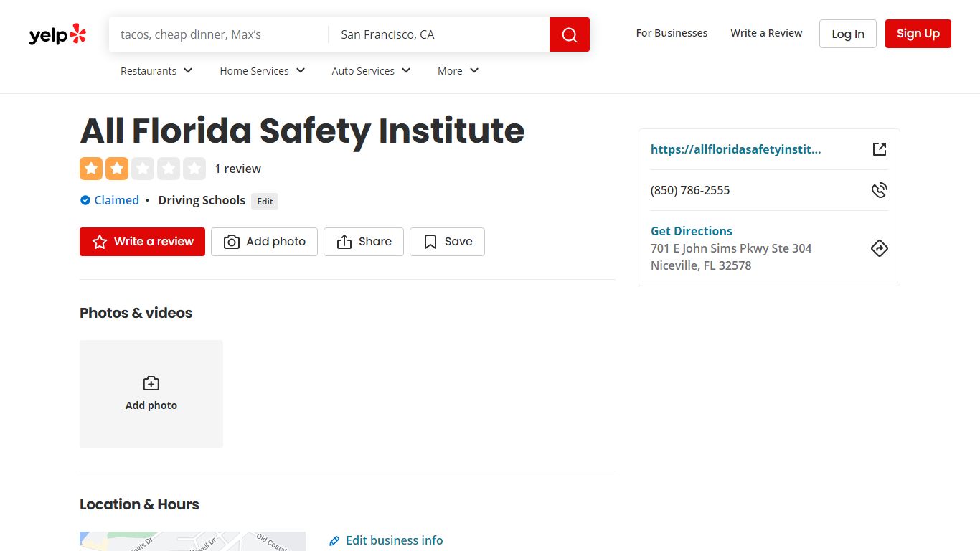Screen dimensions: 980x551
Task: Select the fourth rating star
Action: [169, 169]
